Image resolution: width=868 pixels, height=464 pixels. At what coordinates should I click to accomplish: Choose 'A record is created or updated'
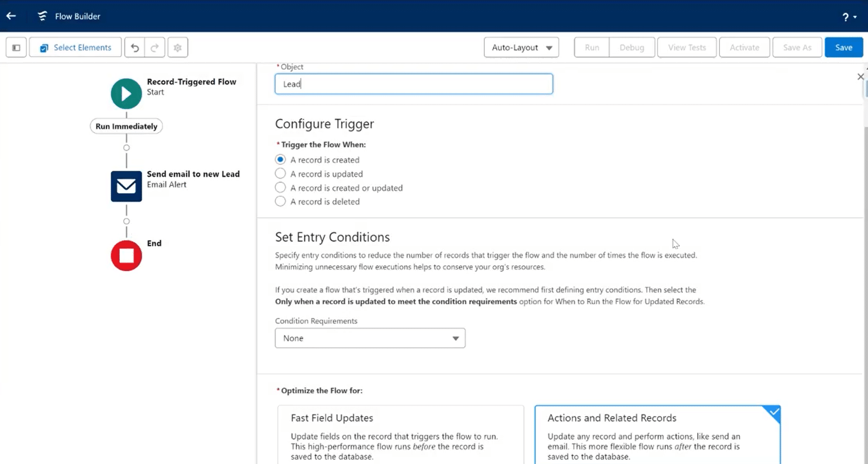pyautogui.click(x=281, y=188)
